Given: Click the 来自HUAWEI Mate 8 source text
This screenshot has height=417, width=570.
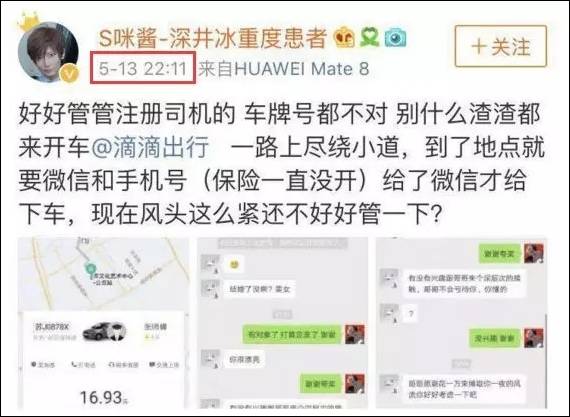Looking at the screenshot, I should (284, 68).
